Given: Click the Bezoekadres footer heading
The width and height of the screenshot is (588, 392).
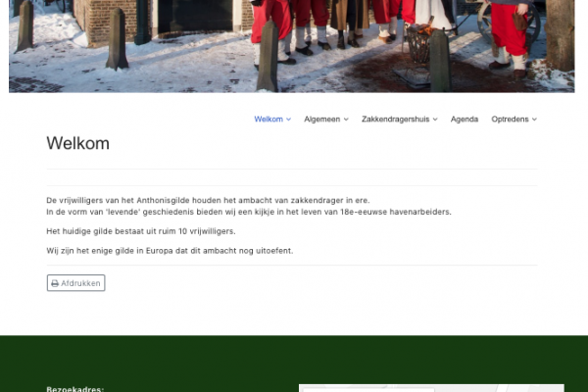Looking at the screenshot, I should (75, 389).
